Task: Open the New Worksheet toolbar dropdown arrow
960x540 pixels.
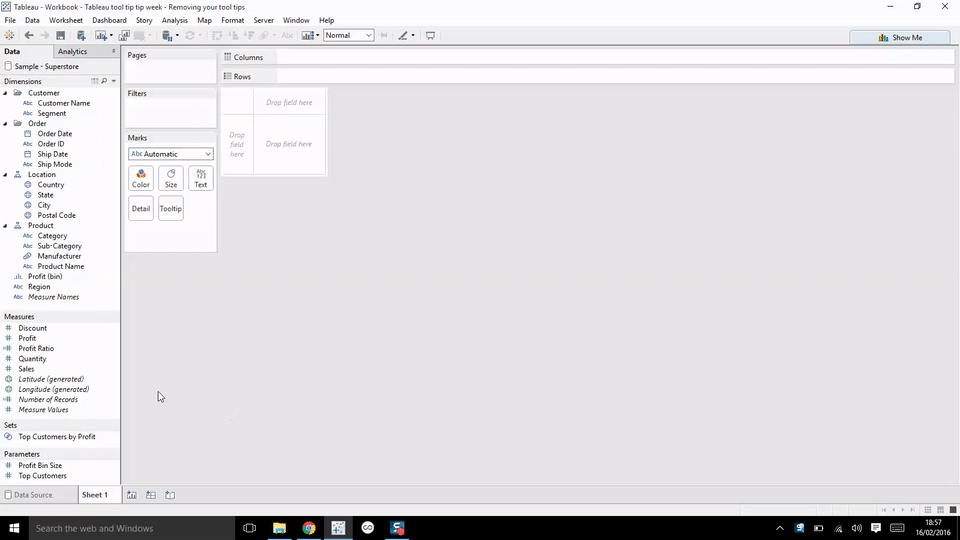Action: click(x=111, y=36)
